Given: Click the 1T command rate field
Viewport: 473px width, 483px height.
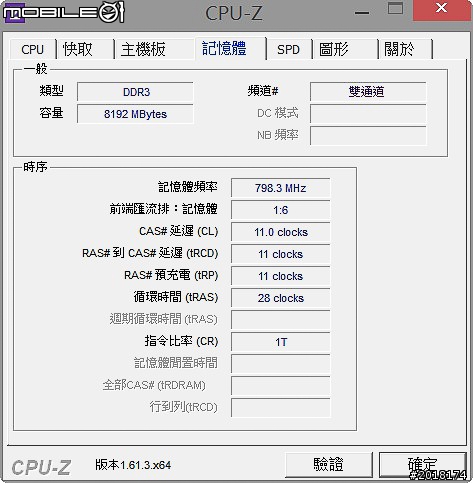Looking at the screenshot, I should click(x=281, y=342).
